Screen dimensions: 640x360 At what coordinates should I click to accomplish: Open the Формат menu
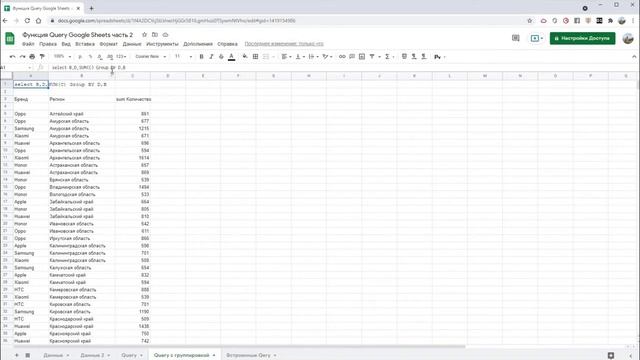coord(109,44)
